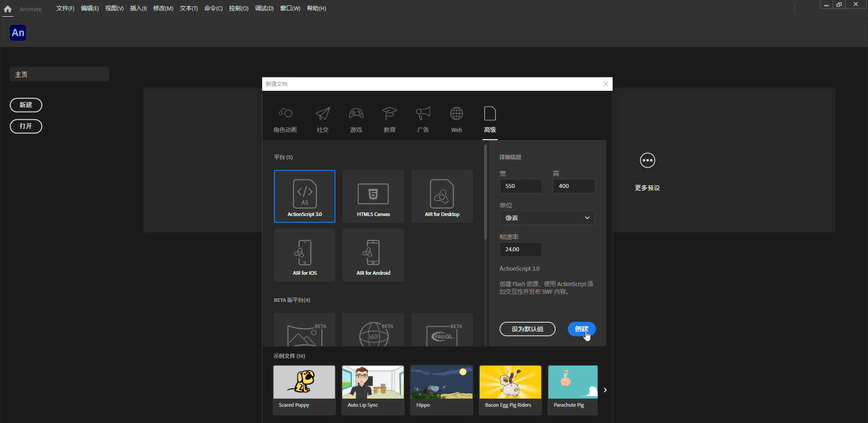Open the 控制(O) menu
The width and height of the screenshot is (868, 423).
(x=239, y=9)
